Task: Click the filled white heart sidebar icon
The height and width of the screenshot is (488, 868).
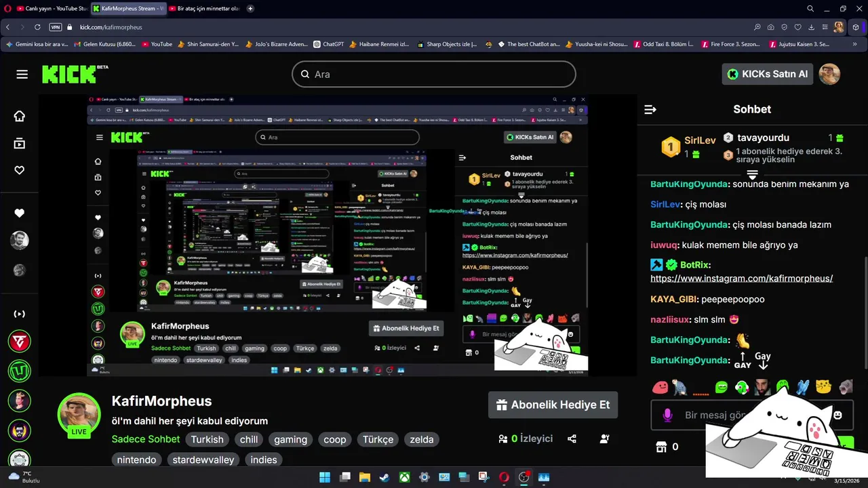Action: pos(20,213)
